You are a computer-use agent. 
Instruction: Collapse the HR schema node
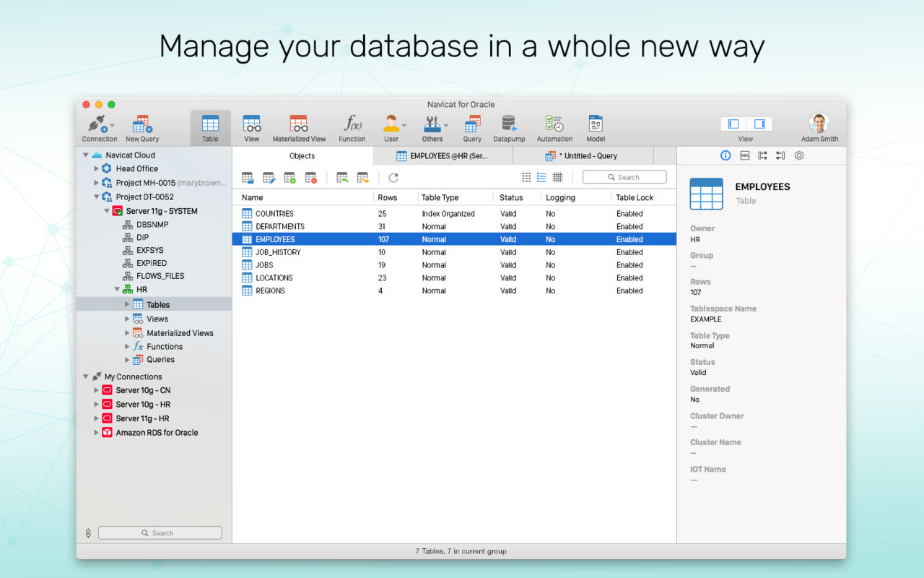(x=117, y=290)
